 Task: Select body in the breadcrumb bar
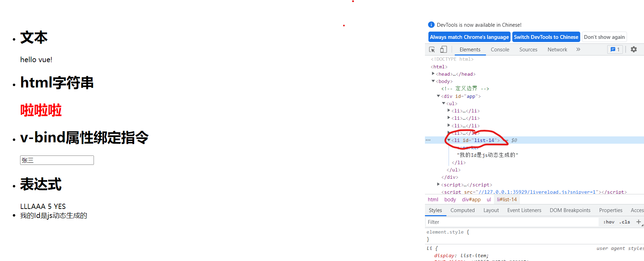(x=450, y=200)
